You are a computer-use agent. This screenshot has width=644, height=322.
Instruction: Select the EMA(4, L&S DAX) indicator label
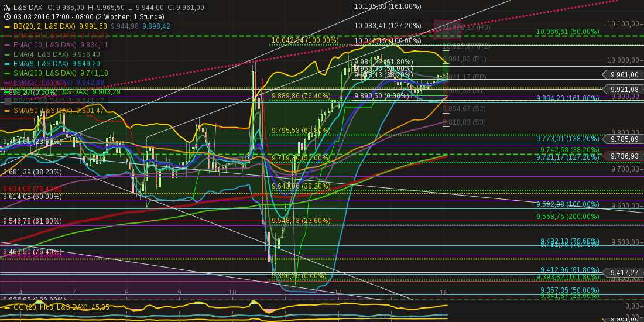pyautogui.click(x=41, y=54)
